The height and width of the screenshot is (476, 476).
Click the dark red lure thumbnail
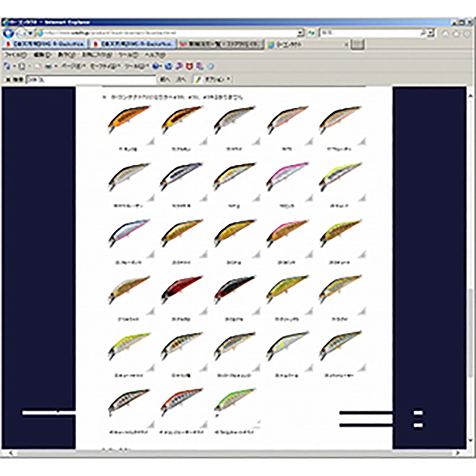(182, 289)
